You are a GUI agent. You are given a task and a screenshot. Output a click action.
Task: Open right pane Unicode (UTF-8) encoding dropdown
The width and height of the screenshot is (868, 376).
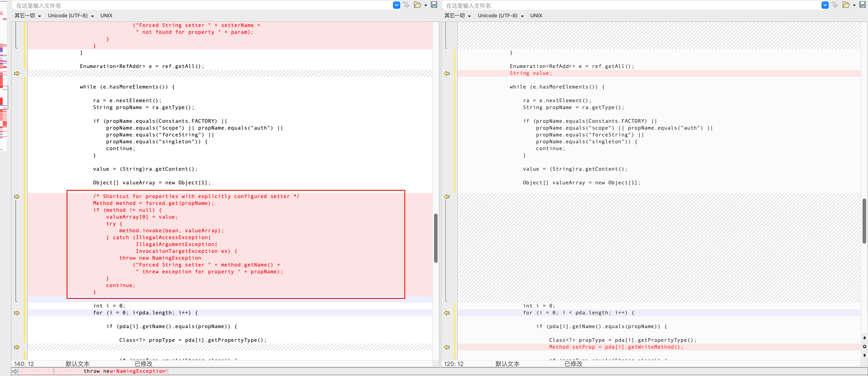pyautogui.click(x=501, y=16)
